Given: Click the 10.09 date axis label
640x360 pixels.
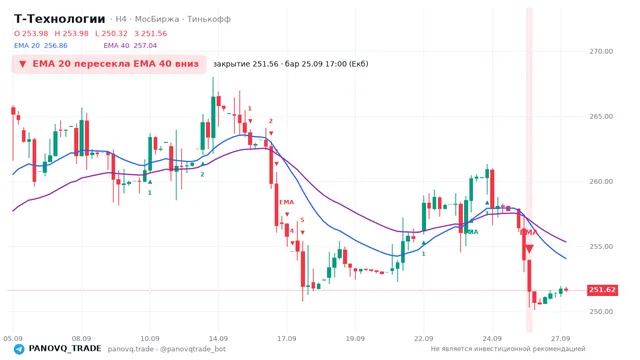Looking at the screenshot, I should [x=150, y=338].
